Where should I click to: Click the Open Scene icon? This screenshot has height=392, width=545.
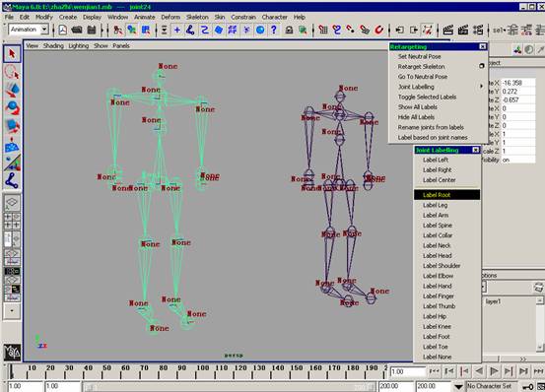[x=77, y=30]
